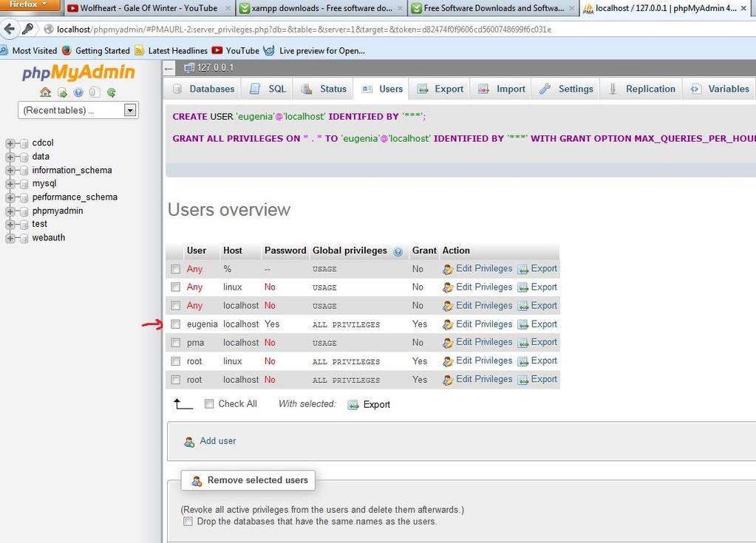Open the Recent tables dropdown

tap(78, 110)
